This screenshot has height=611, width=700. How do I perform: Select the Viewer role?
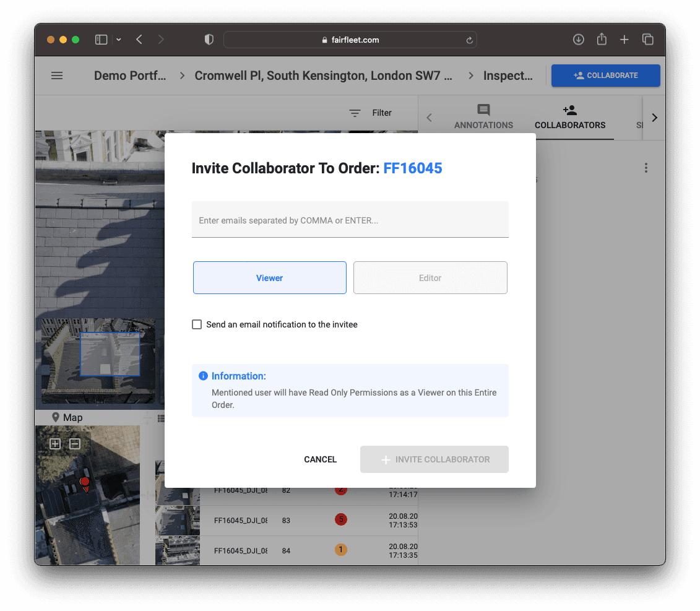coord(270,278)
